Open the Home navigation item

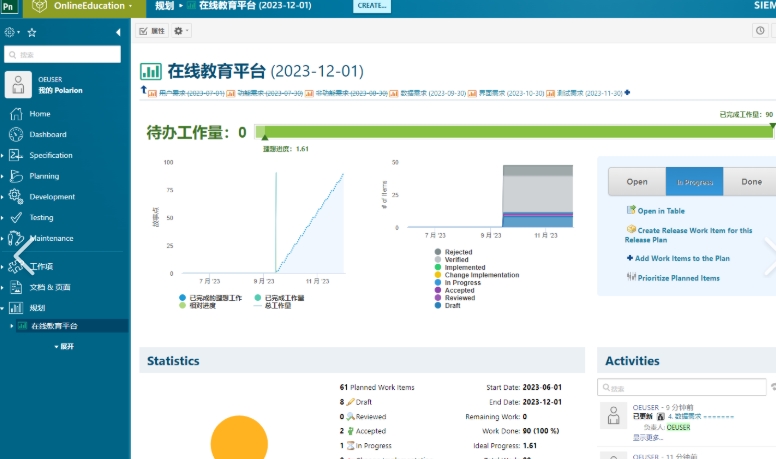point(40,114)
